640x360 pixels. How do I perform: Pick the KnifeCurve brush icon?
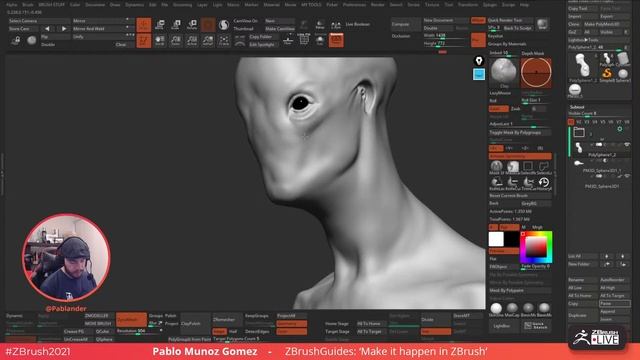click(512, 182)
